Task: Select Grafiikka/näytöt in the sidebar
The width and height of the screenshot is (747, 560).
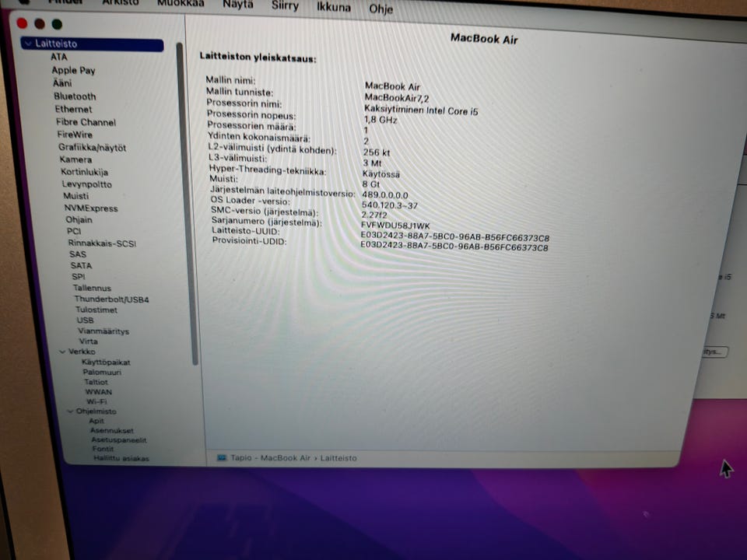Action: coord(93,148)
